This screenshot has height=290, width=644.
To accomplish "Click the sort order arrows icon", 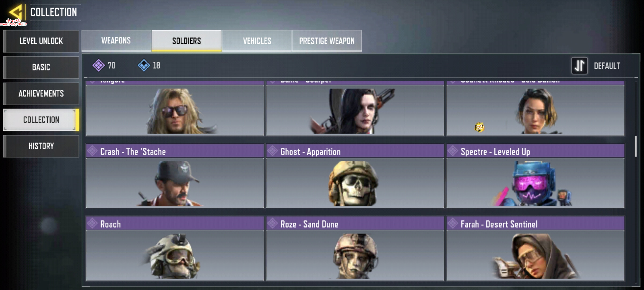I will (x=579, y=66).
